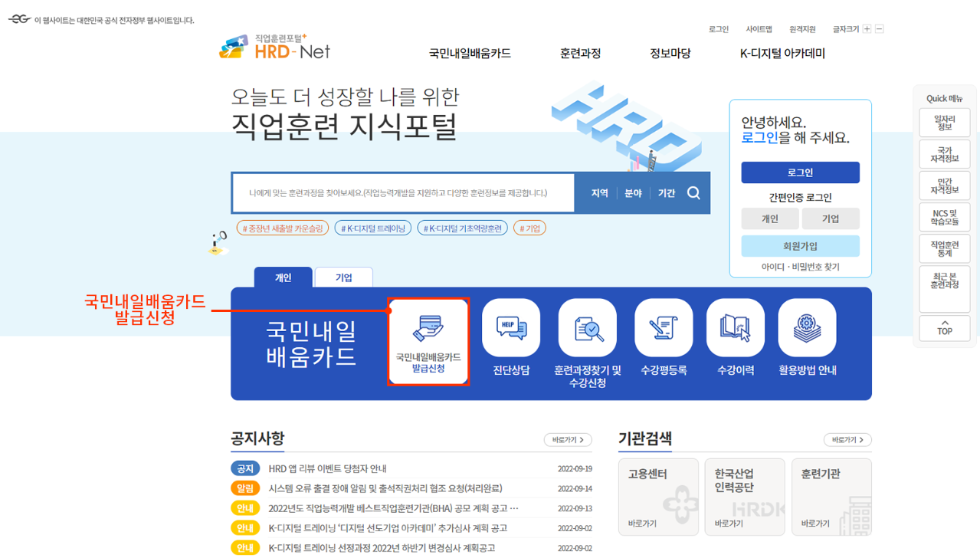The height and width of the screenshot is (558, 980).
Task: Open notice HRD 앱 리뷰 이벤트 당첨자 안내
Action: click(327, 468)
